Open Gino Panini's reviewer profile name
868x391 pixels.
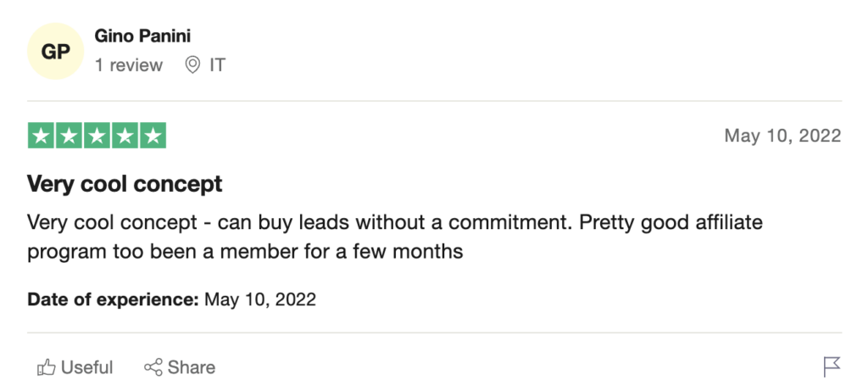click(x=142, y=37)
